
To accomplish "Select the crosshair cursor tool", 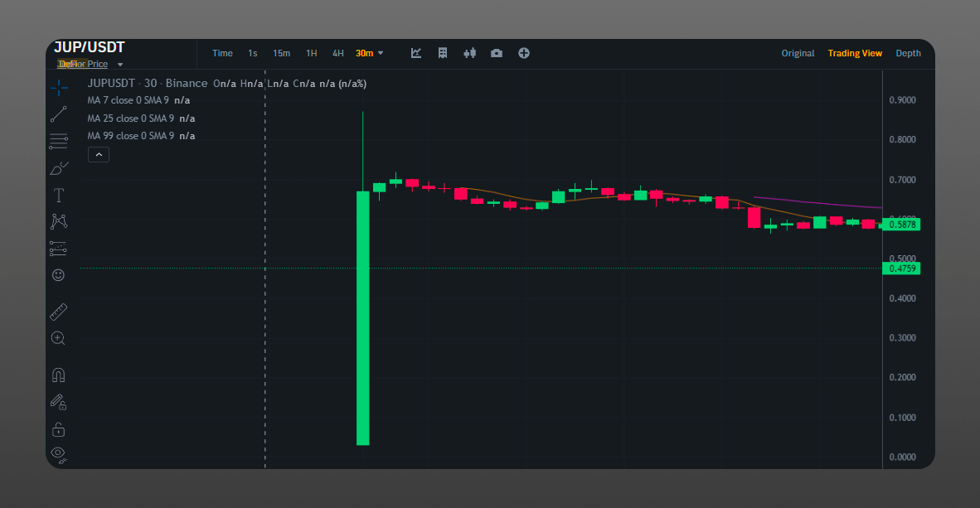I will (59, 87).
